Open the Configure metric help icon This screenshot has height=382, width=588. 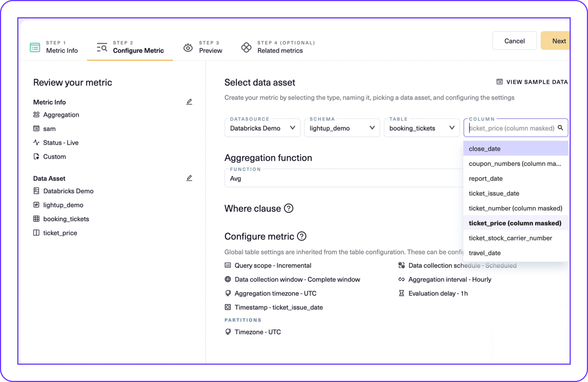pos(302,237)
